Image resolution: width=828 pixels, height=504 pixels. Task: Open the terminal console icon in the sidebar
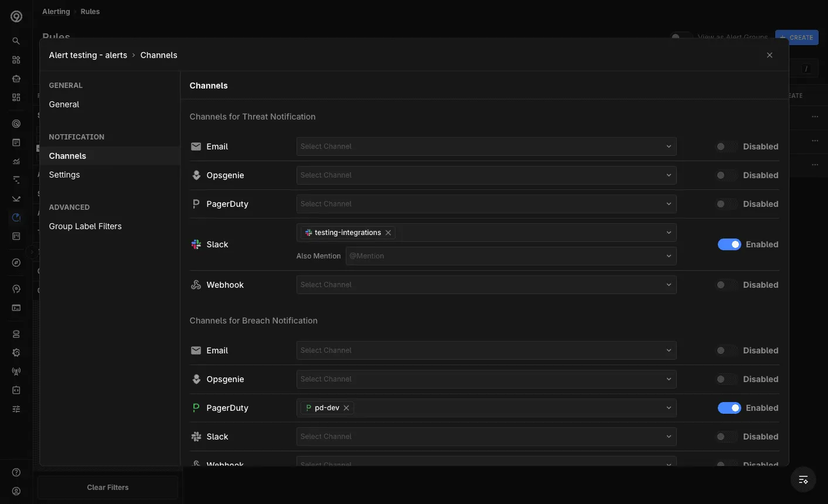click(16, 308)
